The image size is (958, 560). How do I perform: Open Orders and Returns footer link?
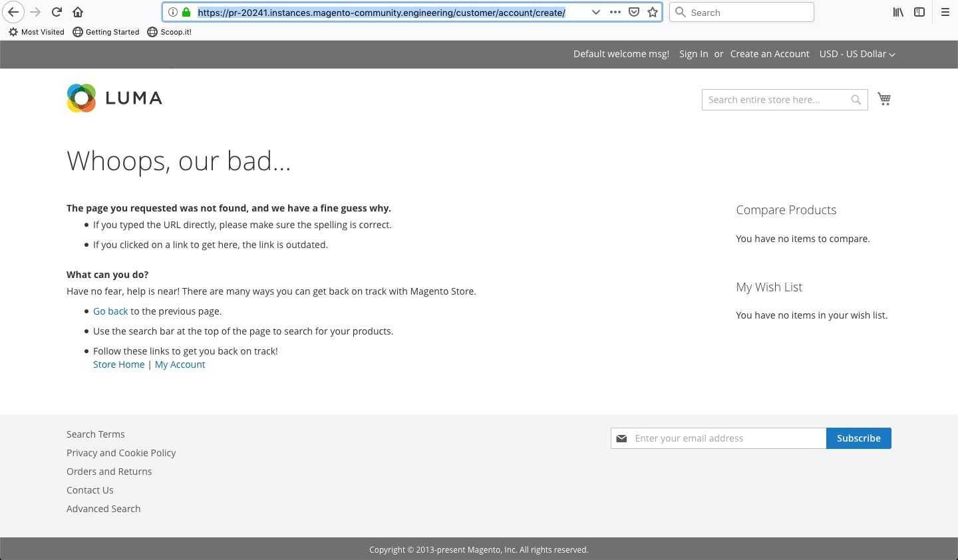tap(109, 472)
